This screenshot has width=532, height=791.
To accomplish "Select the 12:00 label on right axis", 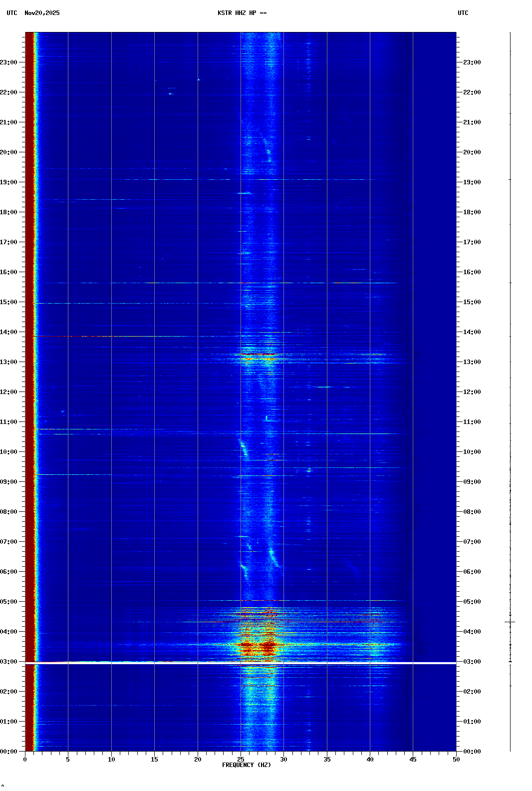I will tap(472, 392).
